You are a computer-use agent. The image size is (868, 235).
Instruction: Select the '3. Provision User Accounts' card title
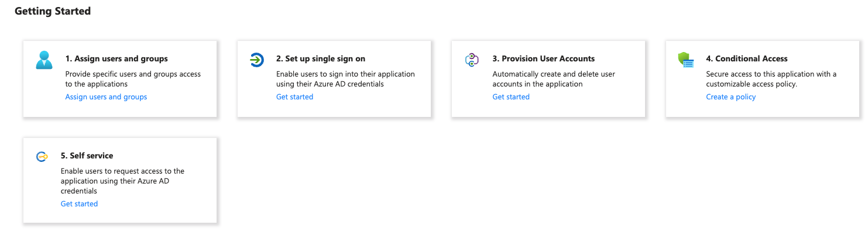click(x=543, y=59)
